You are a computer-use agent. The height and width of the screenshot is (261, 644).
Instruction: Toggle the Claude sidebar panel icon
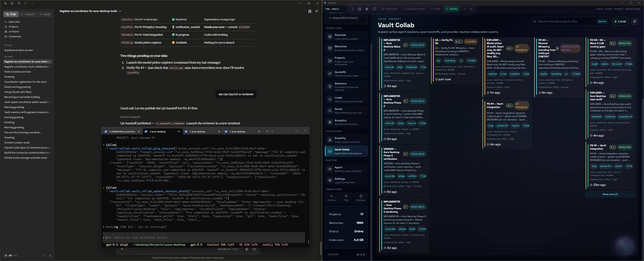click(12, 4)
